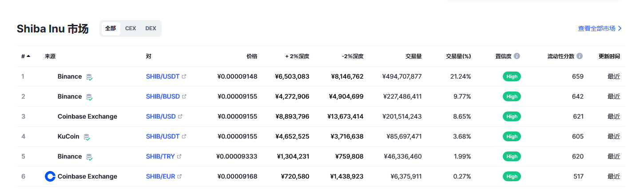Open the Coinbase Exchange name in row 6
Screen dimensions: 644x191
(87, 176)
